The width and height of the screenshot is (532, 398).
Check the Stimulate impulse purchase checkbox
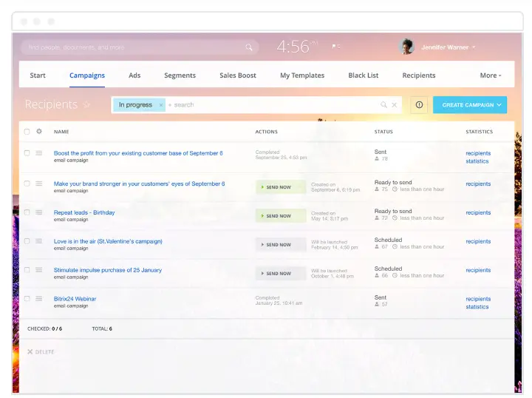(27, 270)
